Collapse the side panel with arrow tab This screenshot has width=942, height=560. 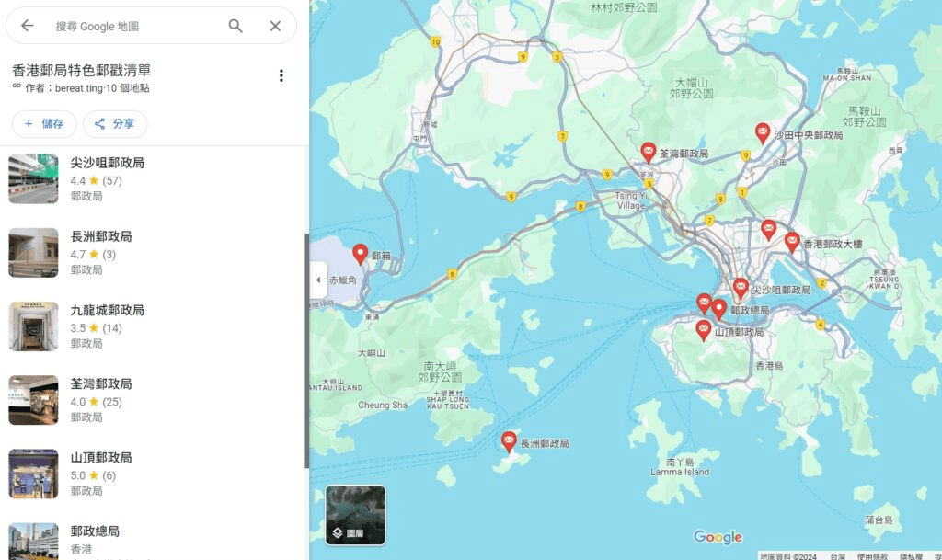tap(318, 280)
